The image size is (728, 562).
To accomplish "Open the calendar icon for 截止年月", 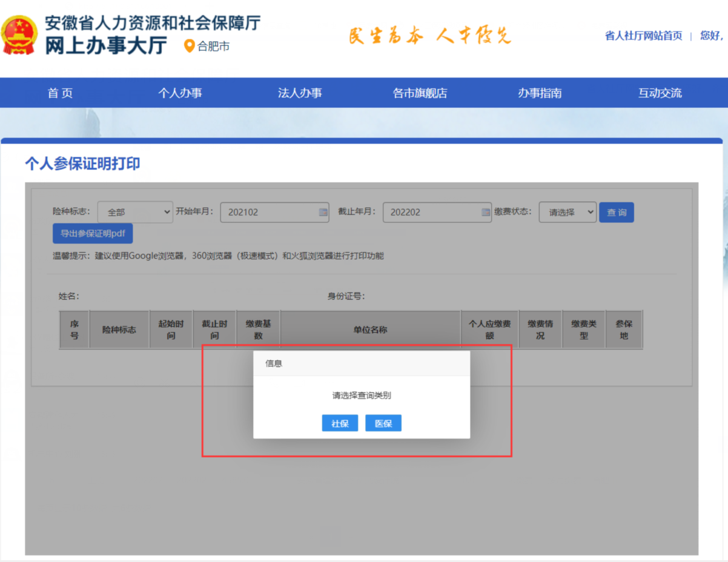I will [485, 212].
